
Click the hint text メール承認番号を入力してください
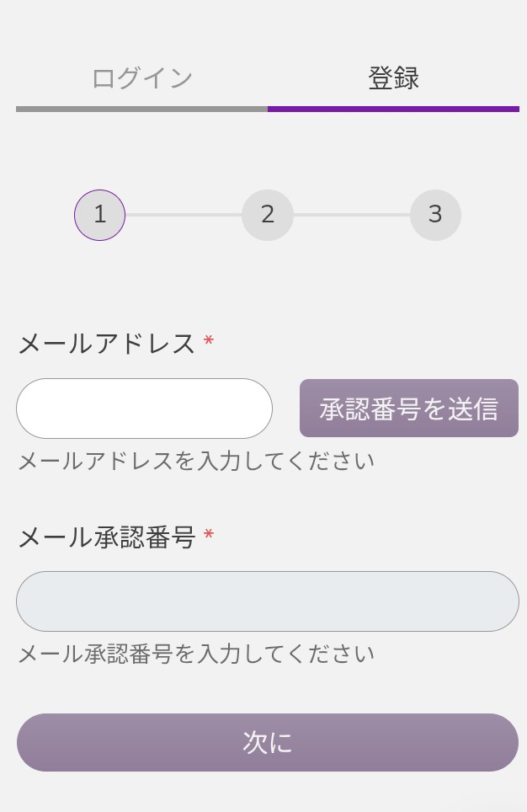click(196, 654)
